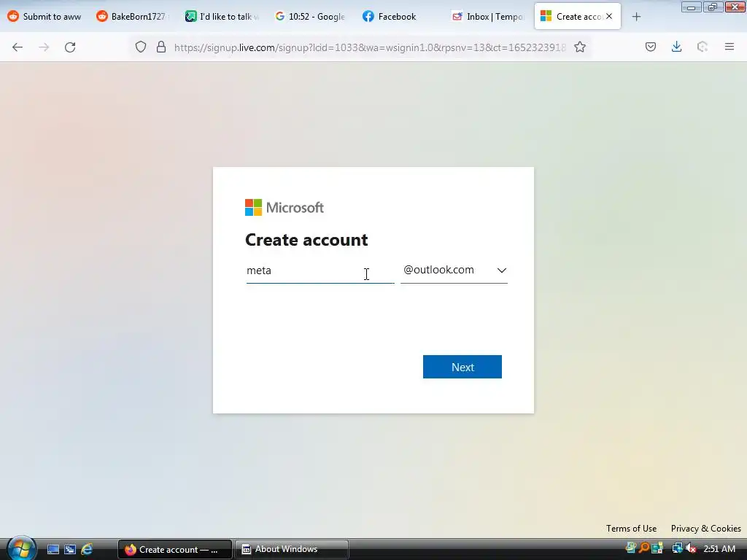The height and width of the screenshot is (560, 747).
Task: Click the tray icon right of the magnifier
Action: pyautogui.click(x=657, y=548)
